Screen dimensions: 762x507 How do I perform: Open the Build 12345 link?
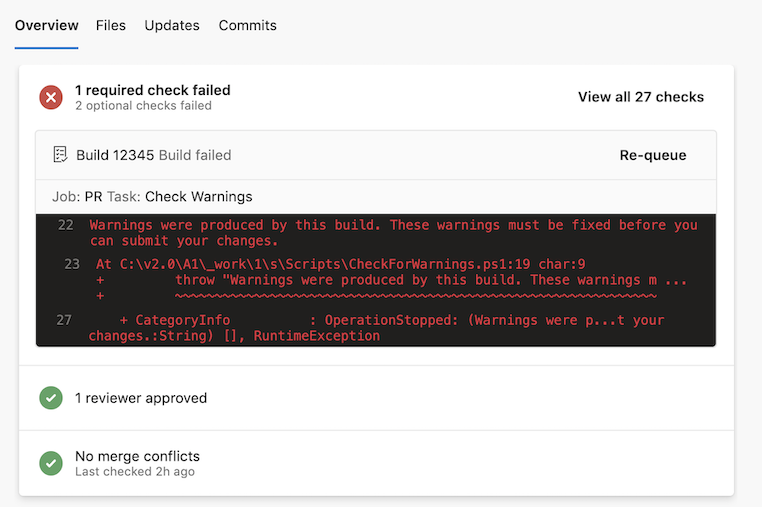coord(115,155)
